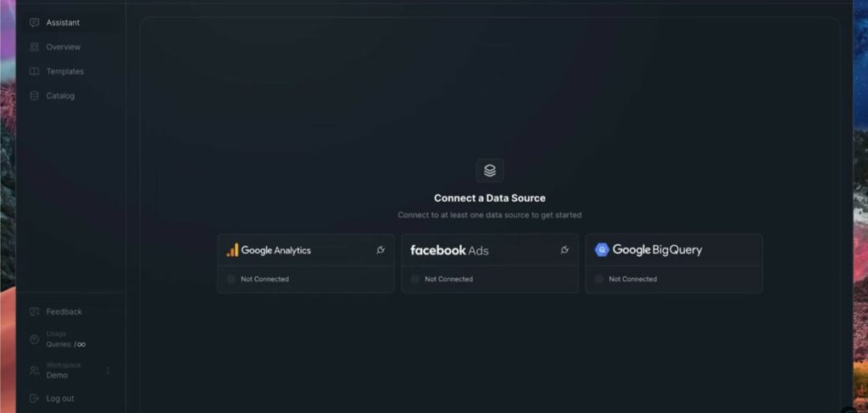Click the stacked layers data source icon
Screen dimensions: 868x413
click(490, 170)
